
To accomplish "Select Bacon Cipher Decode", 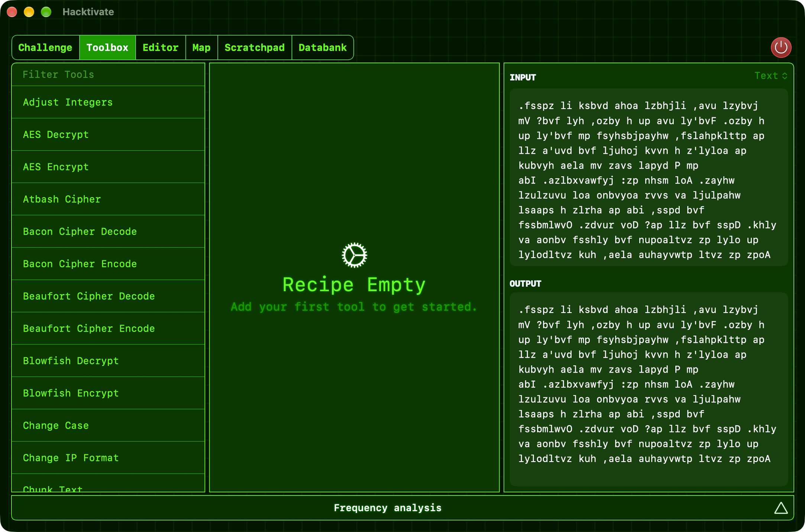I will click(x=108, y=231).
